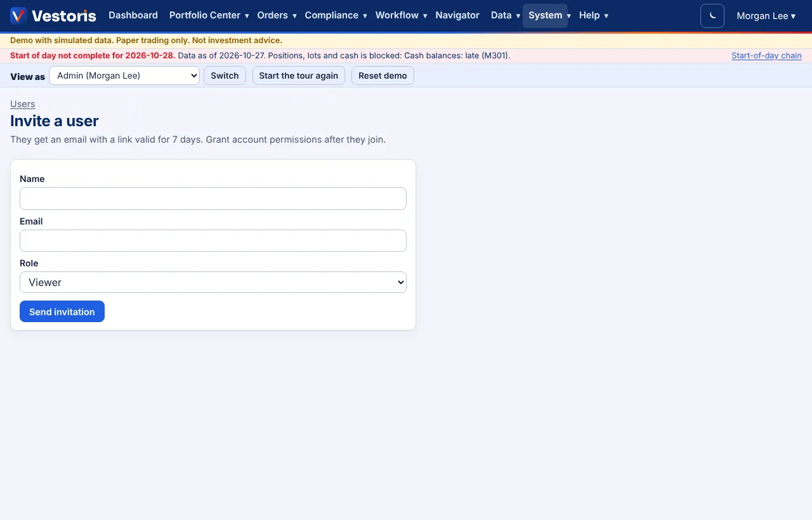This screenshot has width=812, height=520.
Task: Click the Switch button
Action: (x=225, y=75)
